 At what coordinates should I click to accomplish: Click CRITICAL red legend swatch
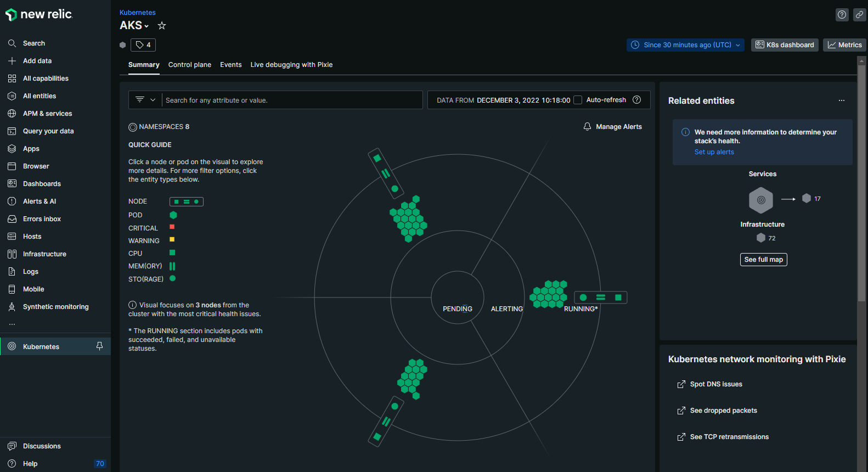[x=172, y=227]
